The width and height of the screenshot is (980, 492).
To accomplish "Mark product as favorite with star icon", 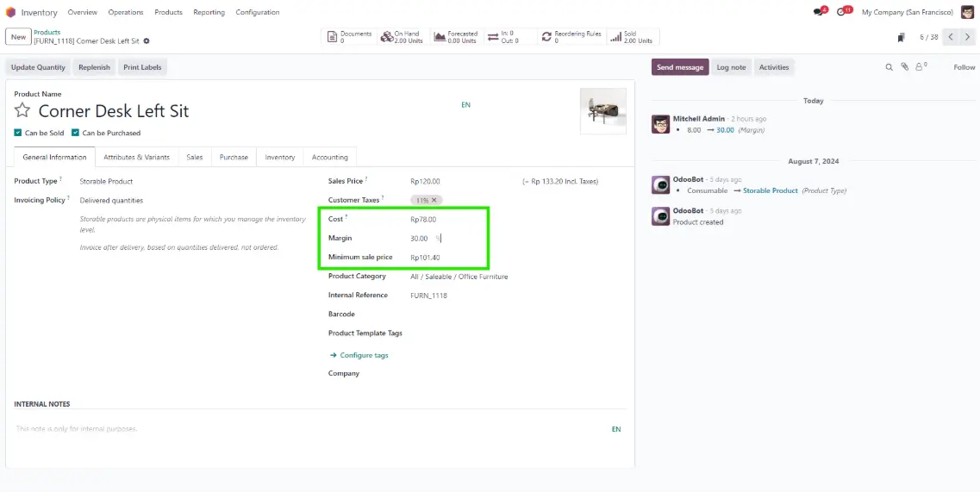I will coord(22,110).
